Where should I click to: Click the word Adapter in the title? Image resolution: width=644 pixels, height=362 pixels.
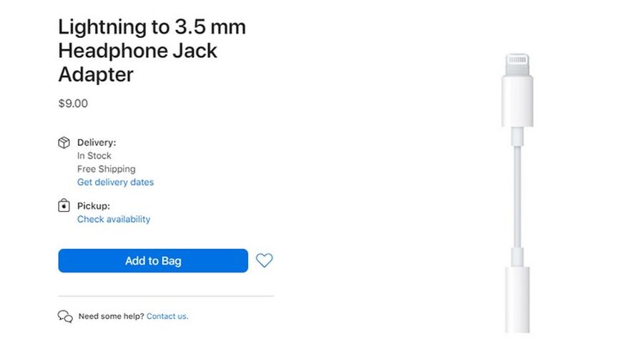click(x=96, y=74)
